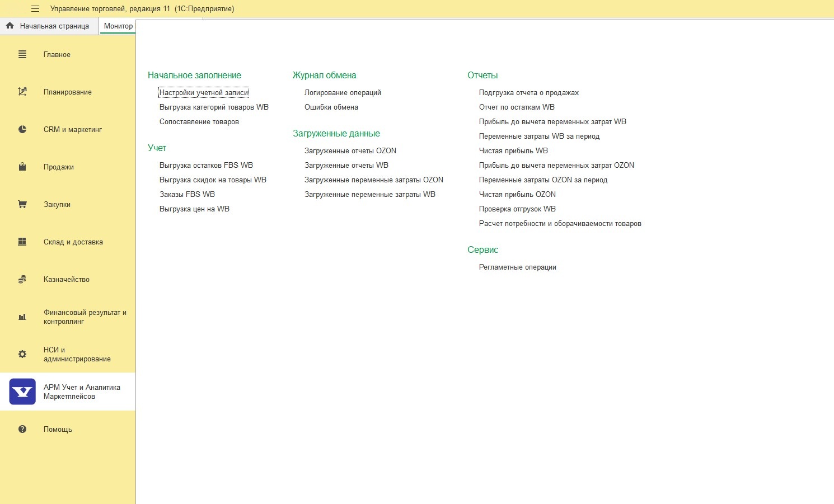The width and height of the screenshot is (834, 504).
Task: Click the Склад и доставка grid icon
Action: (x=22, y=242)
